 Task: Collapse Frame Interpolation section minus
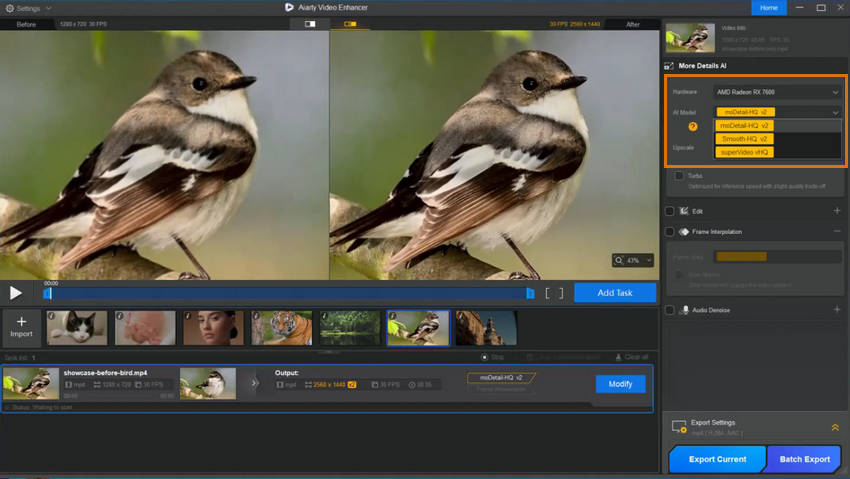[837, 231]
